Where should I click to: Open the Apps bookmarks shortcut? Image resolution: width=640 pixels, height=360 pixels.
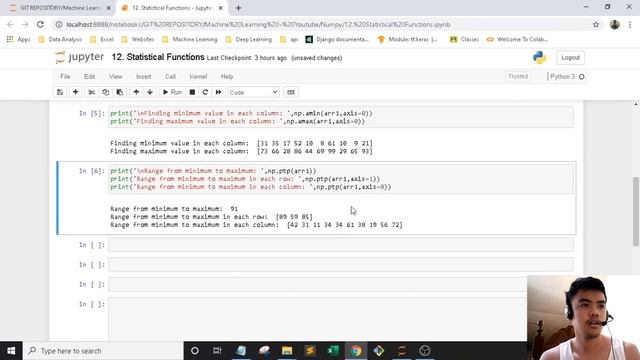(x=19, y=39)
